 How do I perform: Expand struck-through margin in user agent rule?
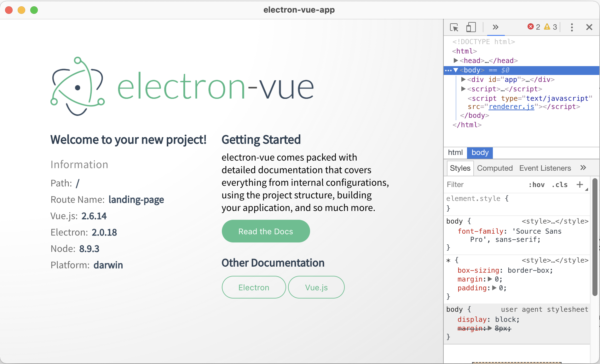(490, 328)
